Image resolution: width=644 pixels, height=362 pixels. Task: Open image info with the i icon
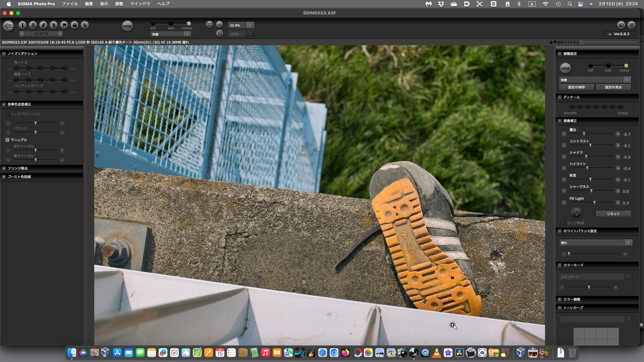[22, 25]
